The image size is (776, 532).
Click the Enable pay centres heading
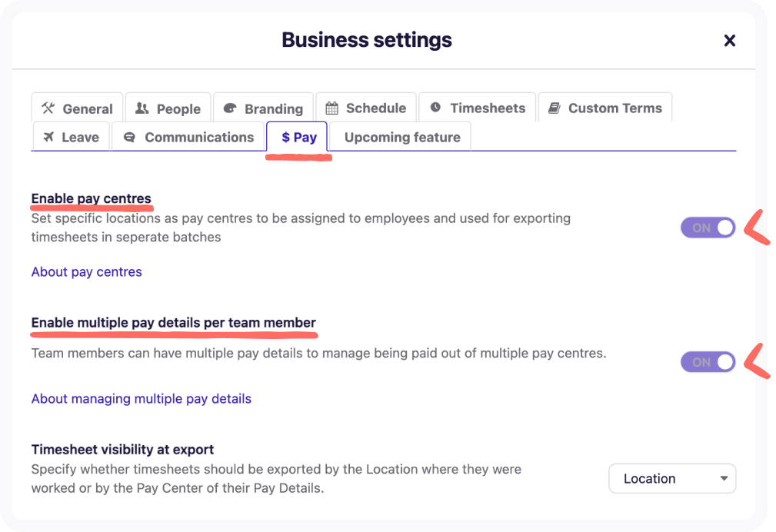click(91, 198)
